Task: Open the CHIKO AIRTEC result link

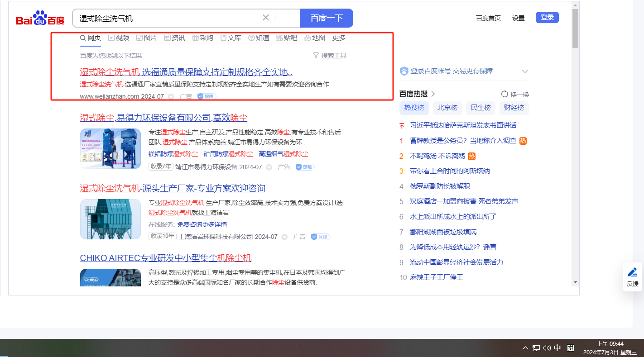Action: click(165, 258)
